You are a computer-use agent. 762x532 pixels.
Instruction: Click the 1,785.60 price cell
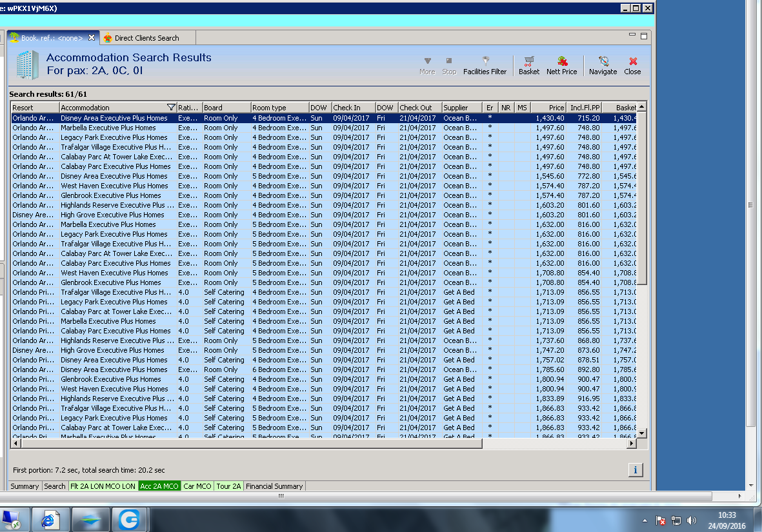point(550,369)
